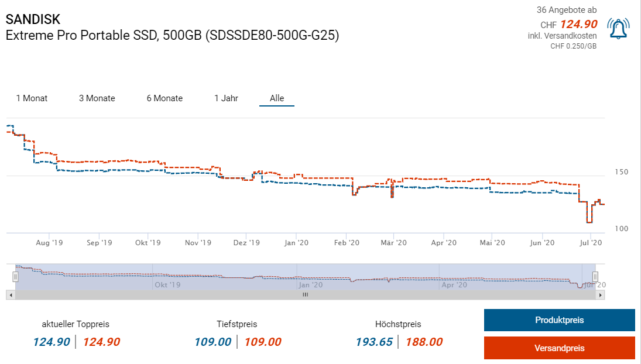
Task: Click the SANDISK brand heading
Action: click(x=33, y=19)
